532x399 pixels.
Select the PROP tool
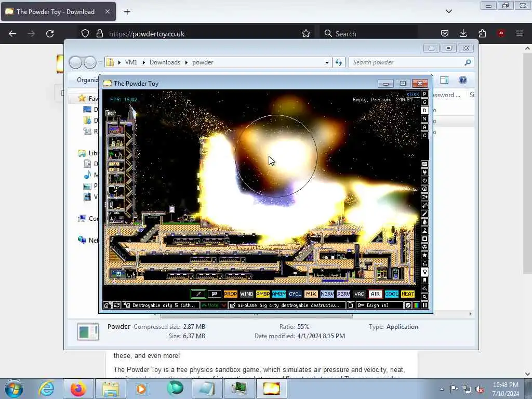coord(230,294)
